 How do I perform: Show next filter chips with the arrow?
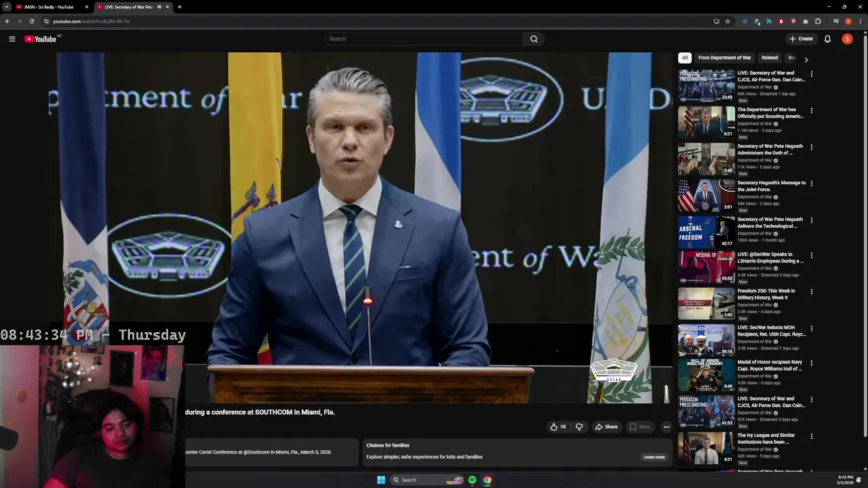click(806, 60)
